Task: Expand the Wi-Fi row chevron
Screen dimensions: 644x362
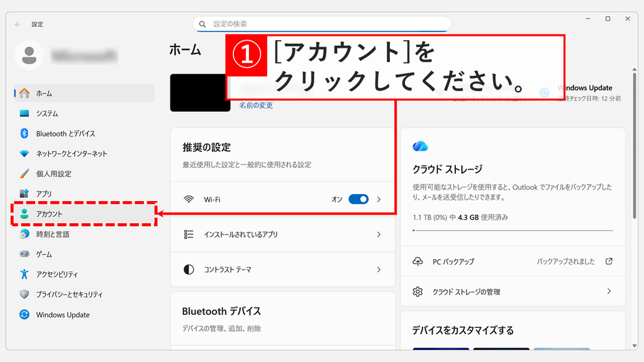Action: [379, 199]
